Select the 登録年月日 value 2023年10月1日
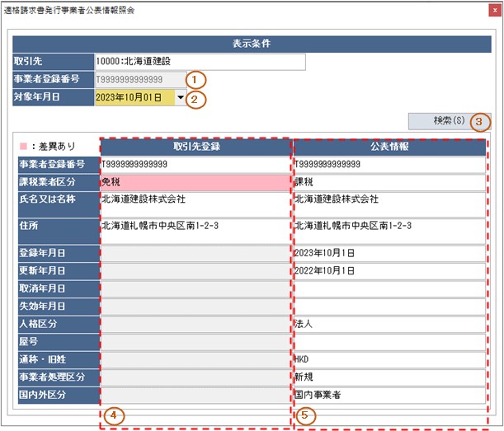The height and width of the screenshot is (431, 504). click(x=389, y=252)
